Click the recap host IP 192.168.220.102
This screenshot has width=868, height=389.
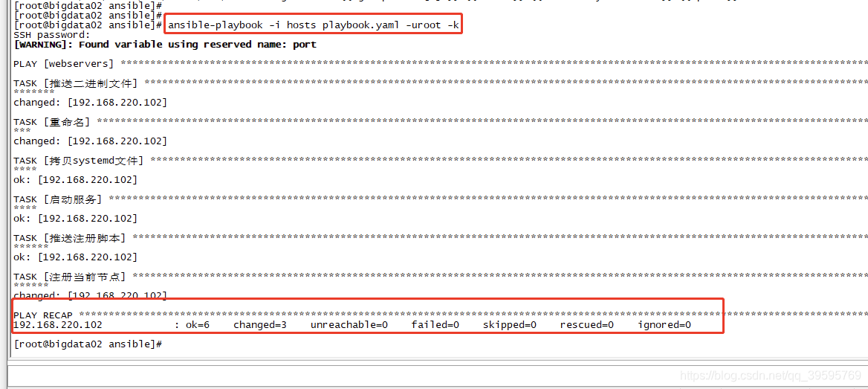pos(57,325)
